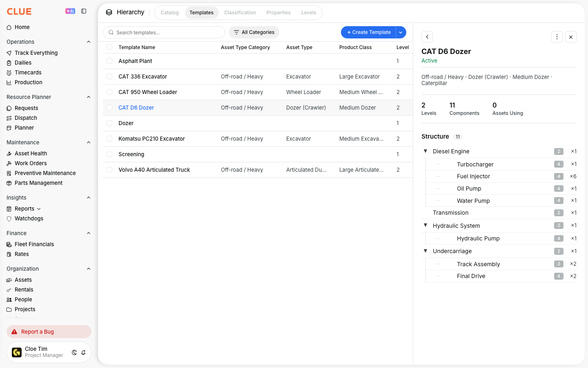Open the detail panel more-options menu
Viewport: 588px width, 368px height.
click(x=557, y=37)
